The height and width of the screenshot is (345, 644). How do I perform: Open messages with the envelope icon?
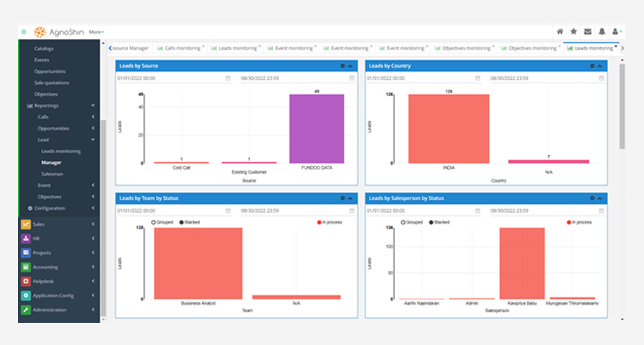pos(587,32)
